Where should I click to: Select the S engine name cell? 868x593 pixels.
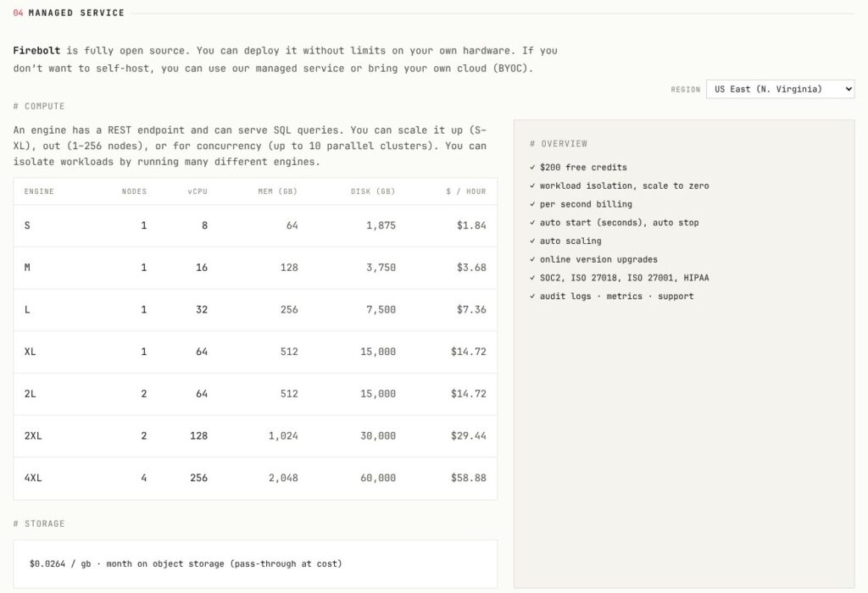pos(27,225)
